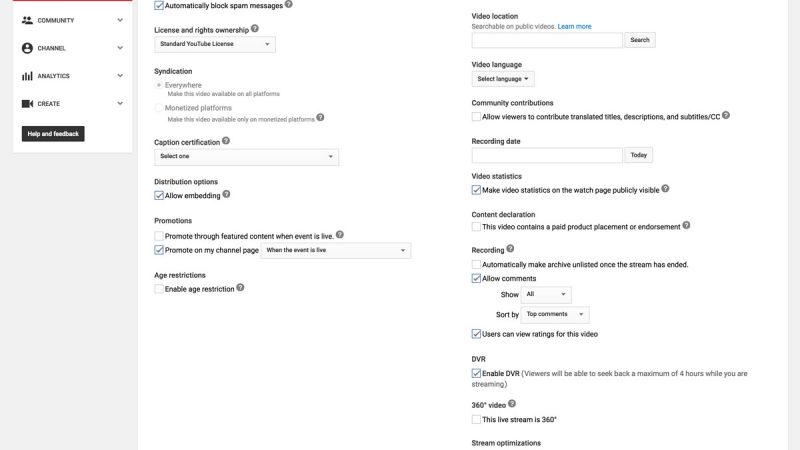Screen dimensions: 800x450
Task: Click help icon next to Recording heading
Action: click(511, 248)
